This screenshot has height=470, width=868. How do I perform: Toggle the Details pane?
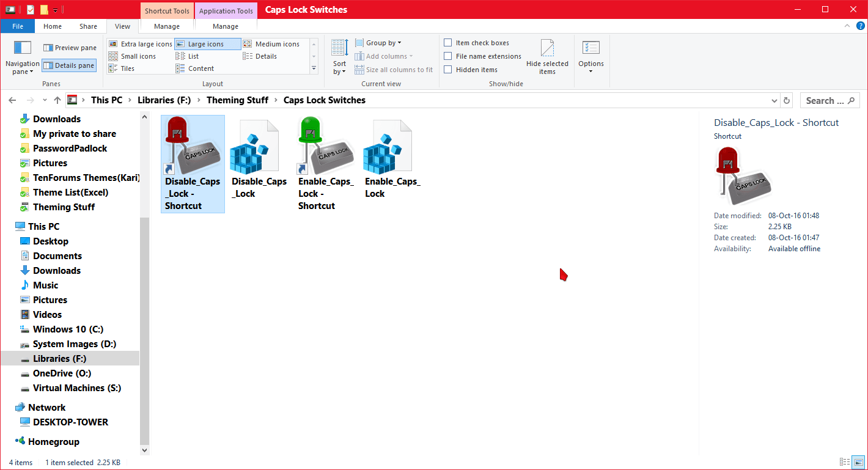(68, 65)
